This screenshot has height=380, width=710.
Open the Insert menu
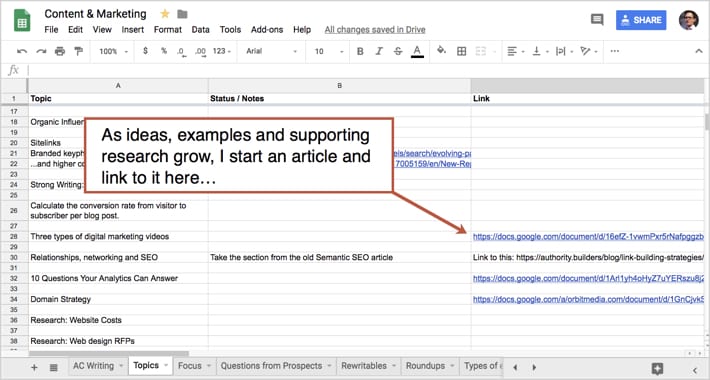tap(132, 29)
